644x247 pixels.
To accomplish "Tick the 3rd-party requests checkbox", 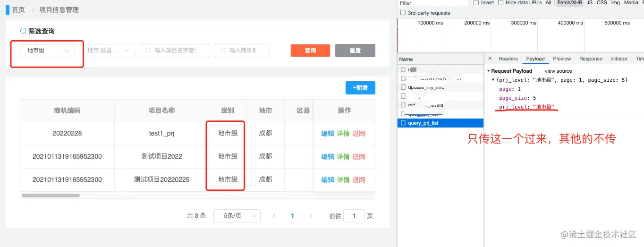I will (x=403, y=13).
